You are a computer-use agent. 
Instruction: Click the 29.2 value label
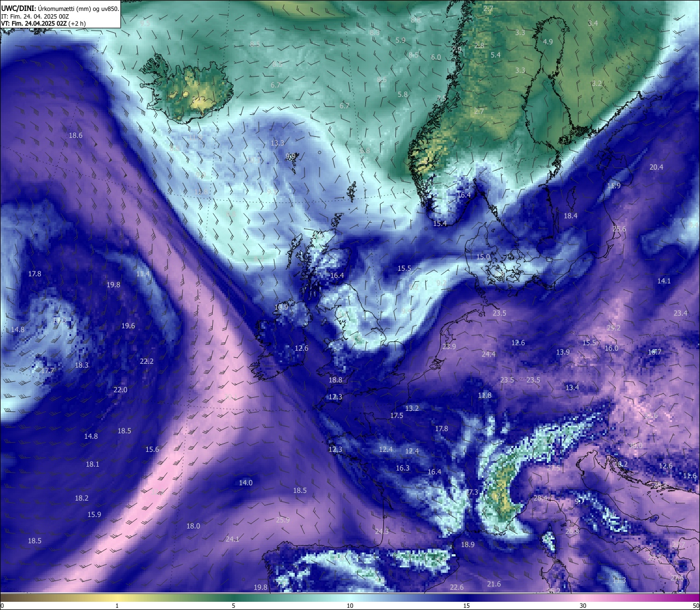614,328
